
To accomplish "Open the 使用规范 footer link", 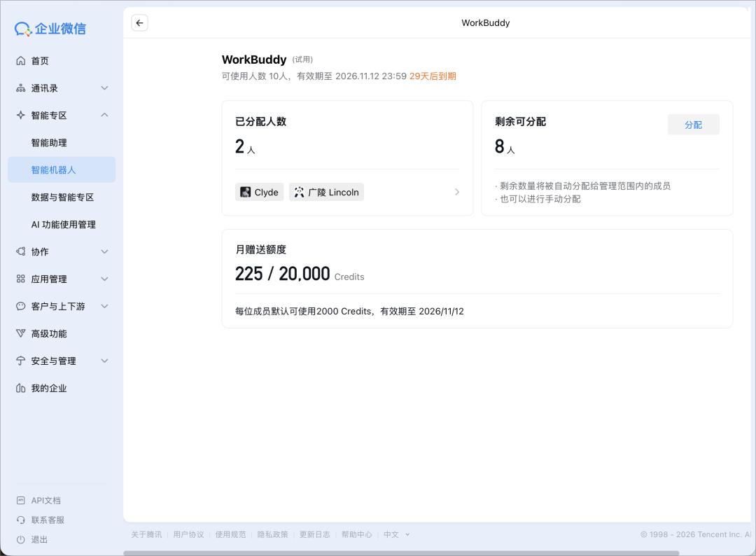I will (x=230, y=535).
